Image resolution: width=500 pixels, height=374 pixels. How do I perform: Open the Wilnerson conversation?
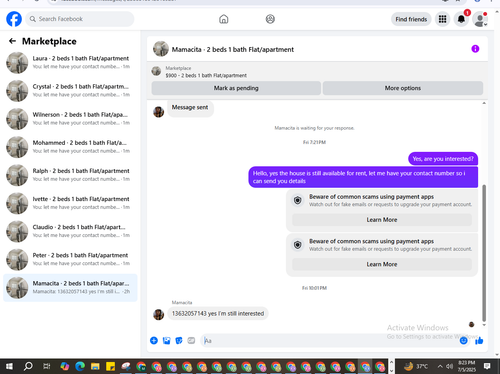[70, 118]
